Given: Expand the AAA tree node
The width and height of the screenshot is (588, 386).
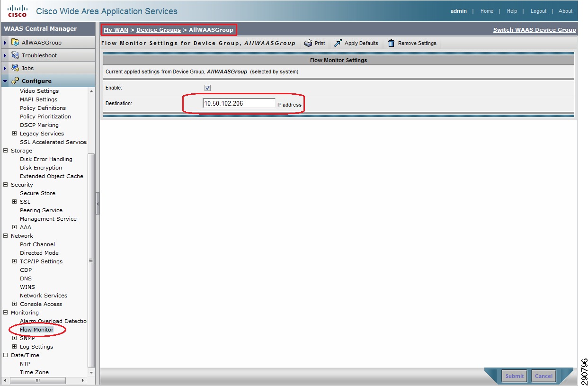Looking at the screenshot, I should click(15, 227).
